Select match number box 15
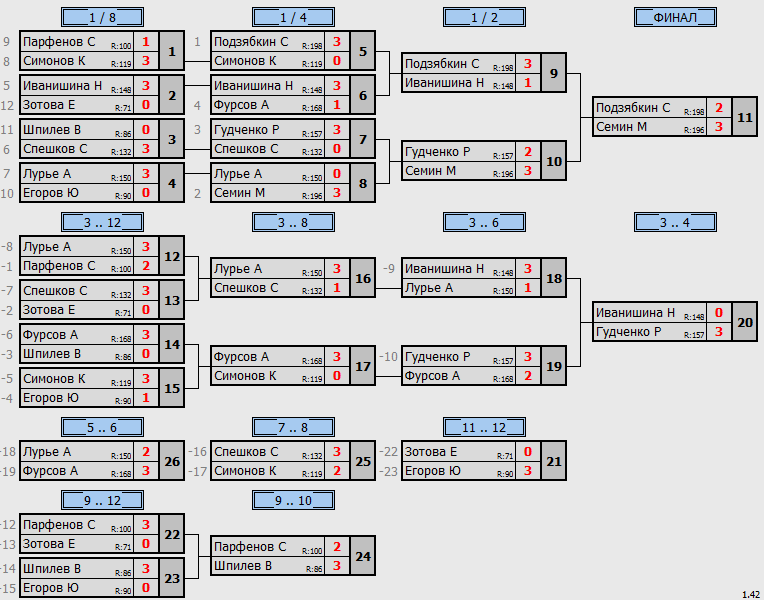 tap(172, 388)
